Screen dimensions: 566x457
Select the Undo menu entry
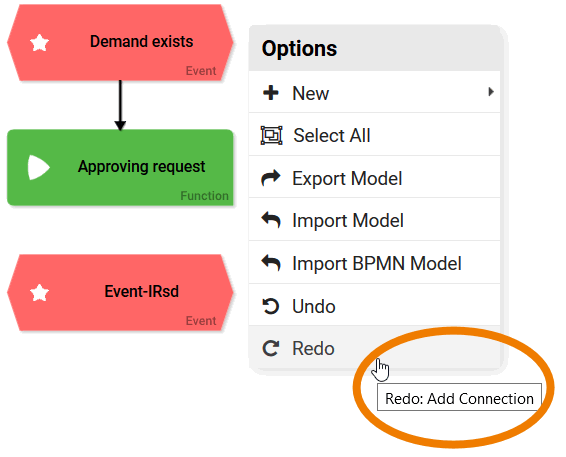[x=374, y=305]
